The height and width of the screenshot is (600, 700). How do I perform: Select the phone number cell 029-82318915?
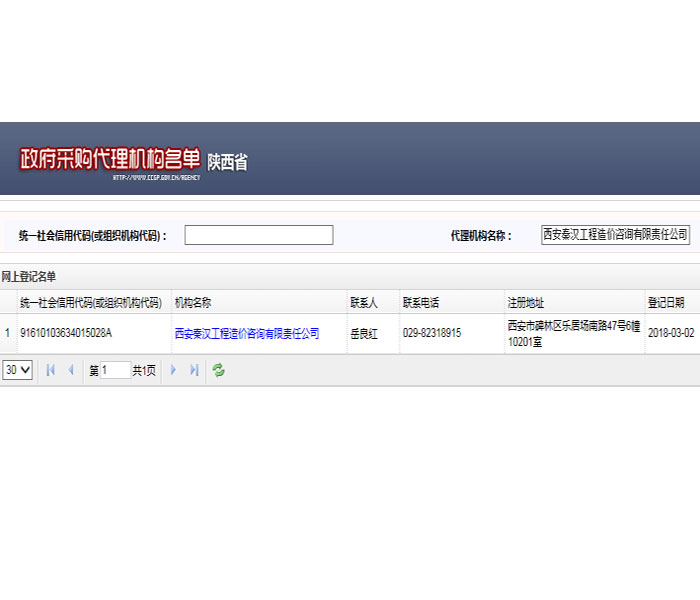(432, 334)
